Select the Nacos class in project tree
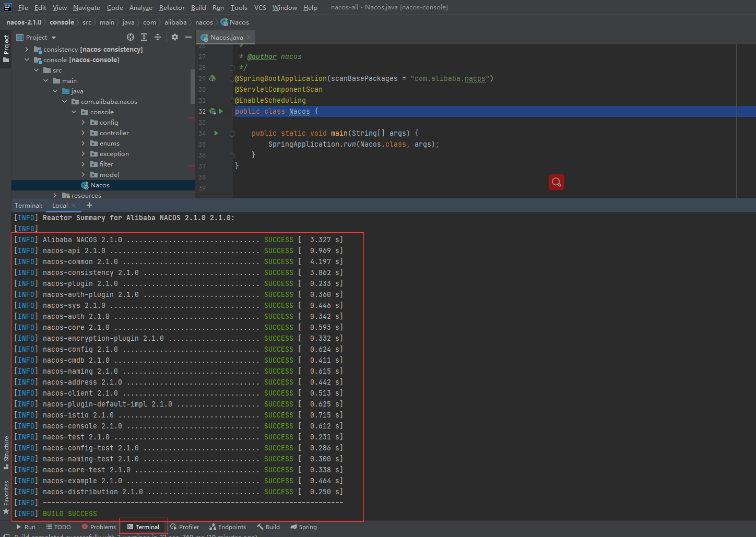This screenshot has height=537, width=756. 103,185
